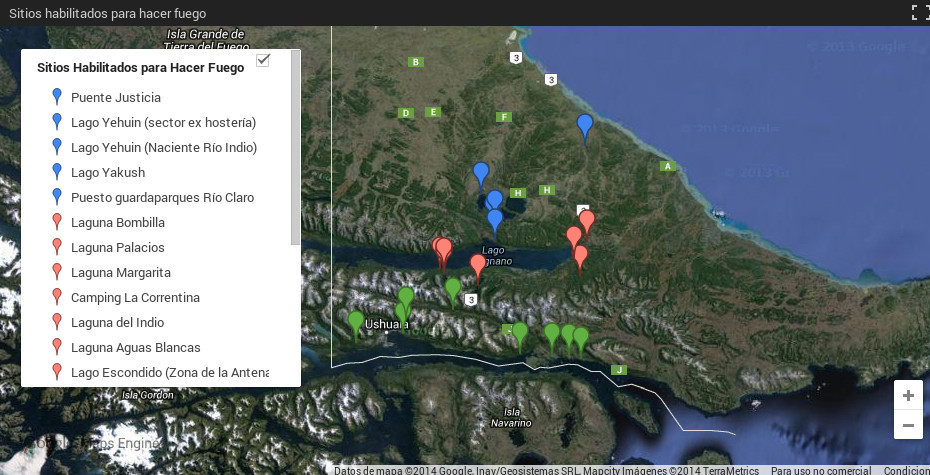This screenshot has width=930, height=475.
Task: Click the blue pin icon beside Puente Justicia
Action: coord(57,97)
